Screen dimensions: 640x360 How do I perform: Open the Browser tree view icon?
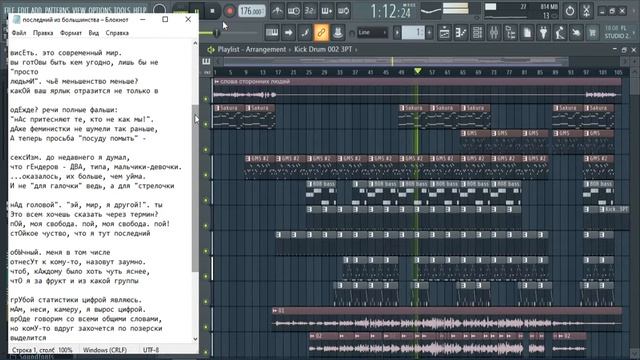[510, 33]
